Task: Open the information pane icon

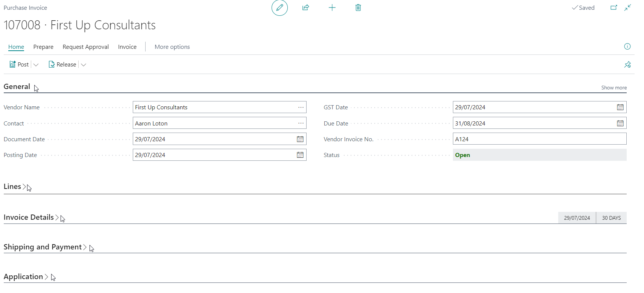Action: pyautogui.click(x=627, y=47)
